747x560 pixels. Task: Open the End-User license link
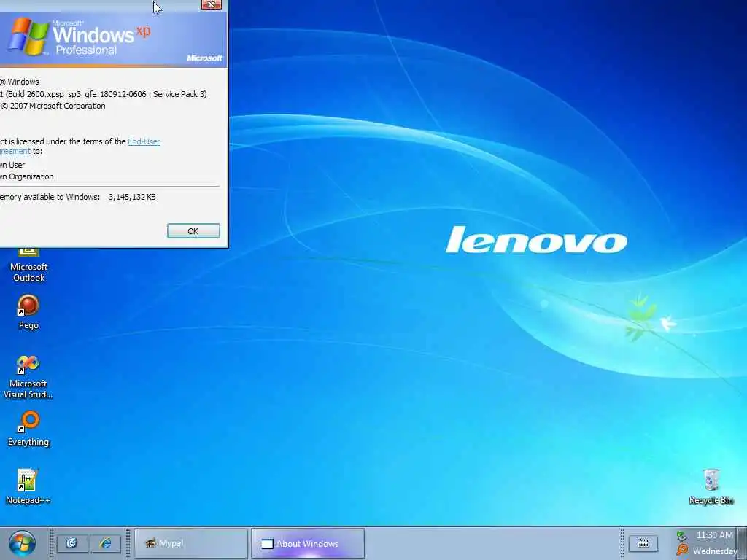144,141
